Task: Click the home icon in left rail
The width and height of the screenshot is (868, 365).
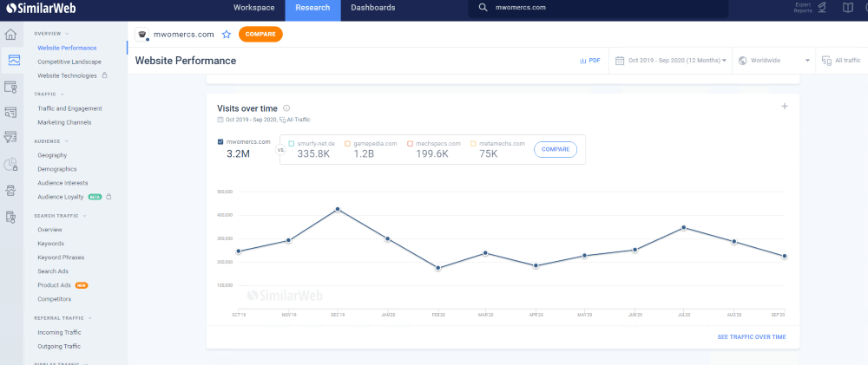Action: (11, 35)
